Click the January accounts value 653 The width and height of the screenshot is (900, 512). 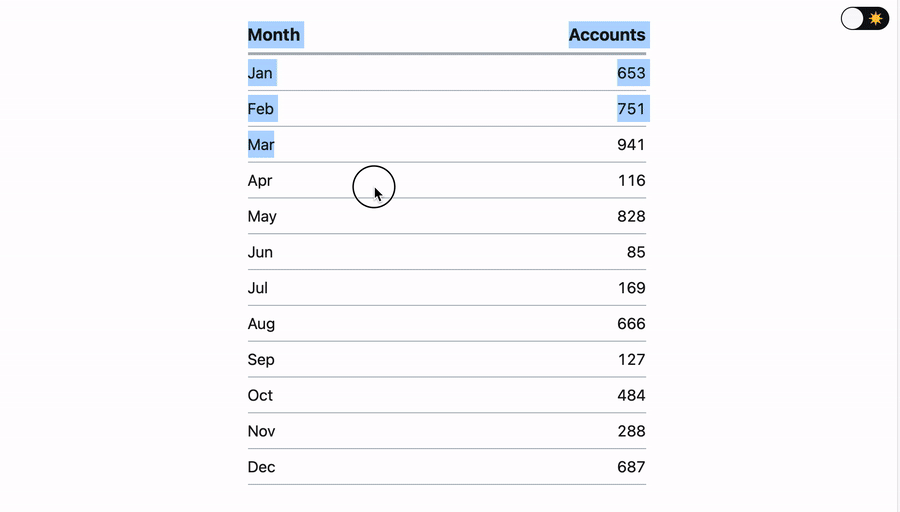coord(631,73)
